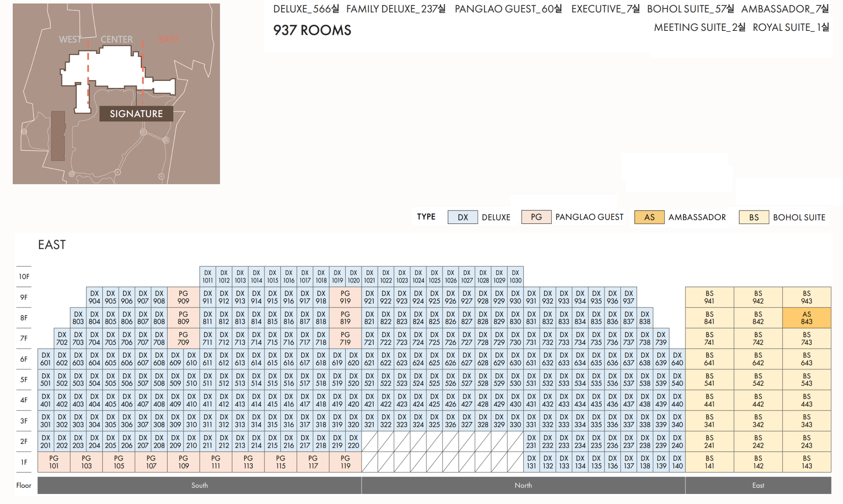Click the CENTER wing label on map

pos(116,39)
